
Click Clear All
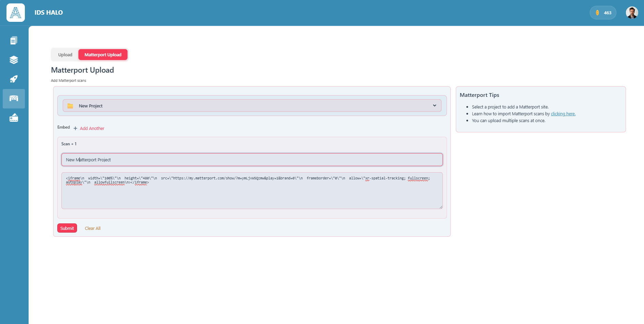point(93,229)
